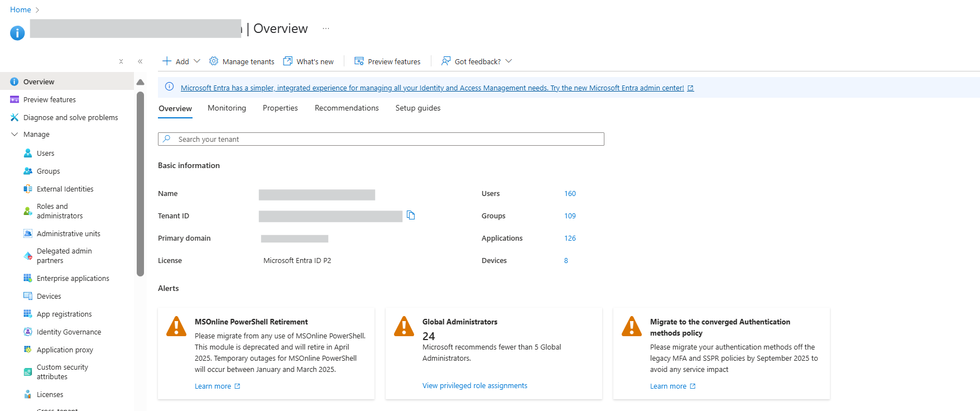Close the sidebar search with X
The height and width of the screenshot is (411, 980).
(x=121, y=61)
